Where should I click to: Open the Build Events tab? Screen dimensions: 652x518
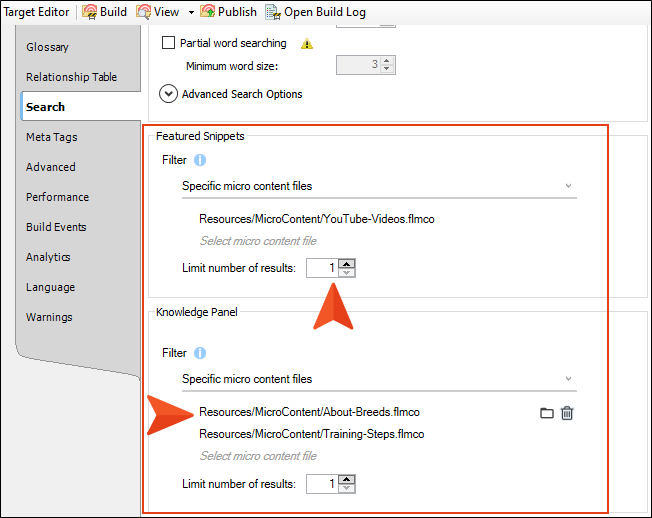tap(56, 227)
